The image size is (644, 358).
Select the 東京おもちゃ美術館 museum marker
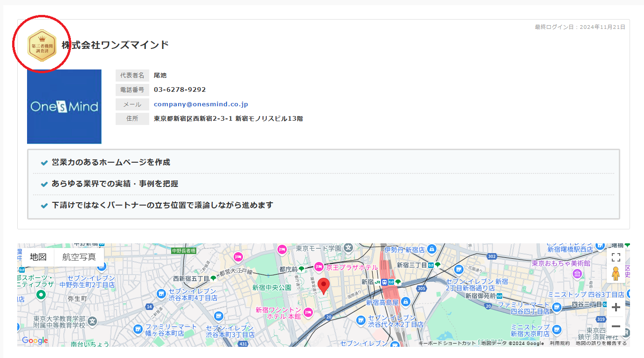click(x=577, y=273)
